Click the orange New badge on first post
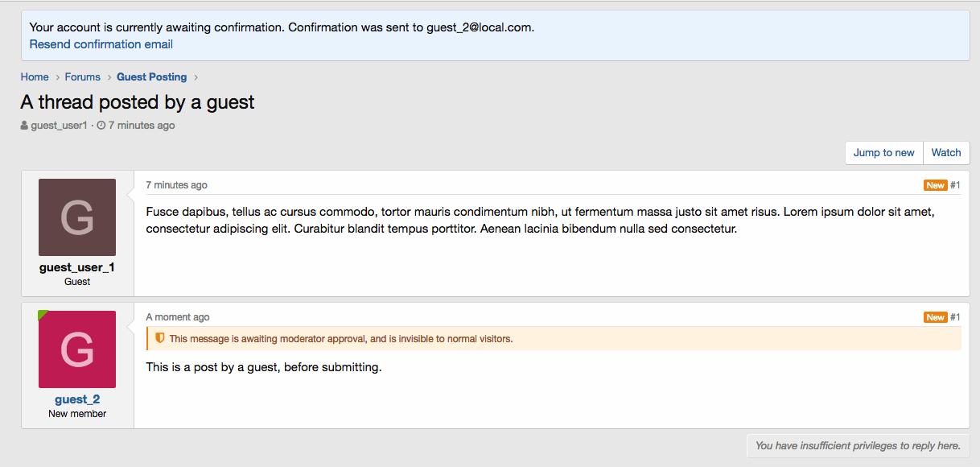Viewport: 980px width, 467px height. 935,185
